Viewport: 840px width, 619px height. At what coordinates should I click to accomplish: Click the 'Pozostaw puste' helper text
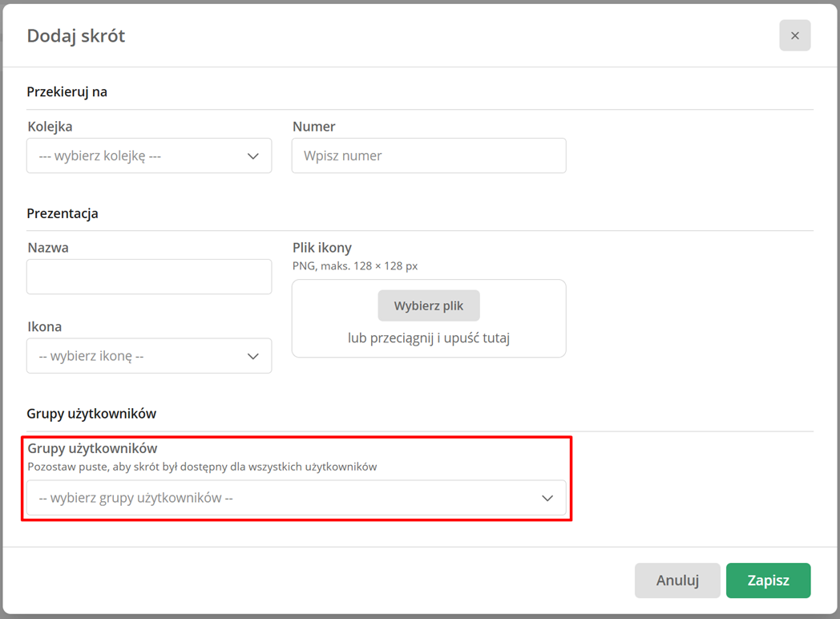(x=203, y=467)
